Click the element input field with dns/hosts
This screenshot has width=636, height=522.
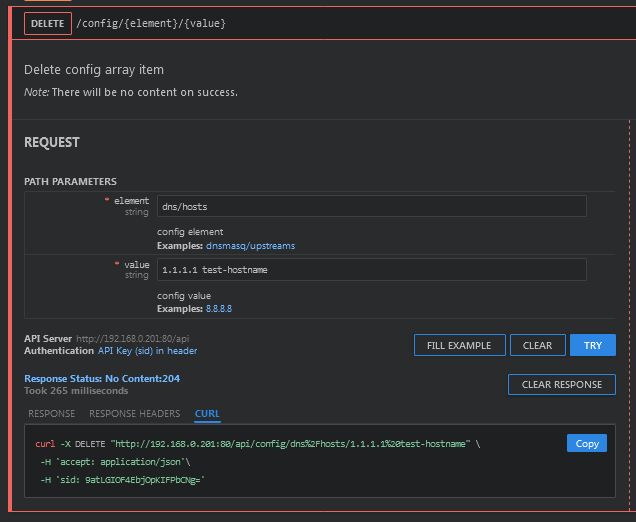tap(371, 206)
